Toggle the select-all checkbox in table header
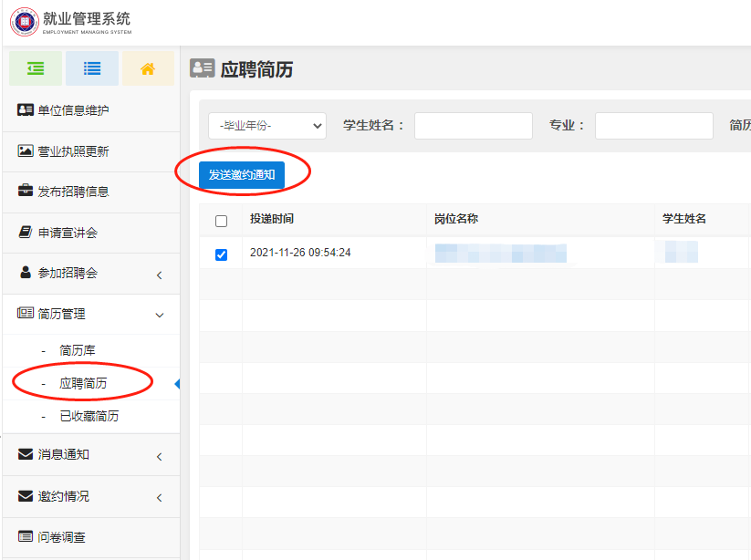This screenshot has height=560, width=751. [x=221, y=221]
